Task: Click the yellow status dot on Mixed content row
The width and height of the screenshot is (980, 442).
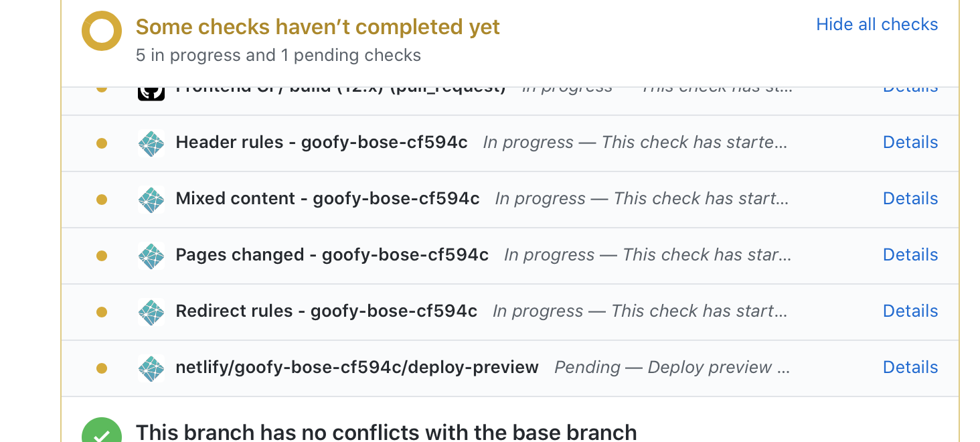Action: click(x=102, y=199)
